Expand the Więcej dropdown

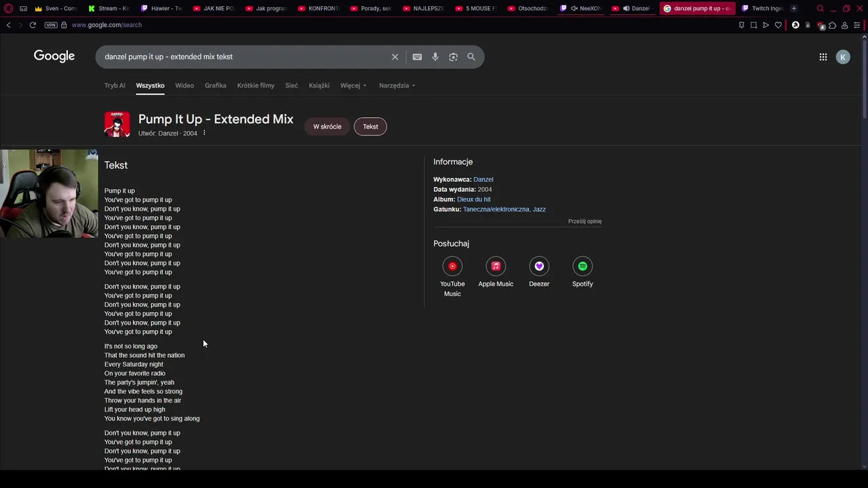[353, 85]
